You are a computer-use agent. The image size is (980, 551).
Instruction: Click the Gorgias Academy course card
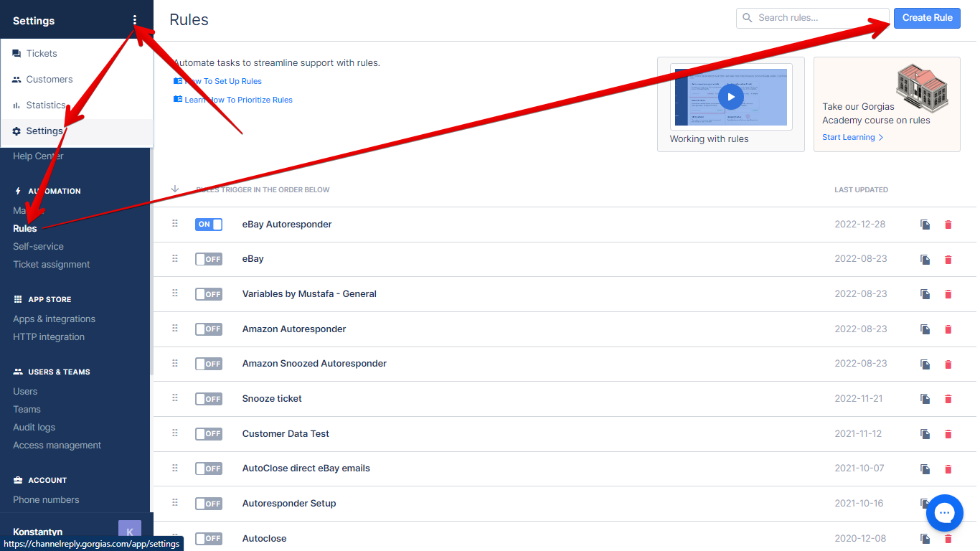[x=887, y=104]
